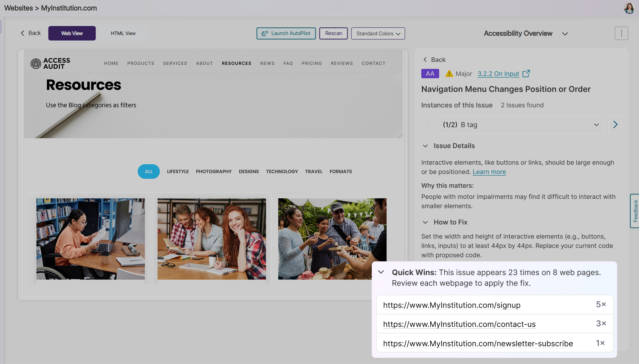Click the Rescan button

(x=333, y=33)
